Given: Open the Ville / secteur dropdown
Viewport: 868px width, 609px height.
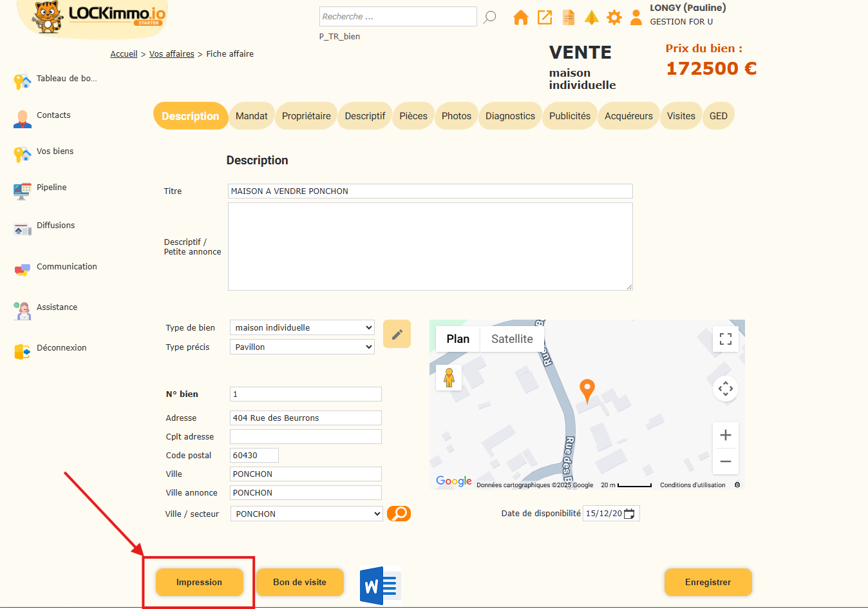Looking at the screenshot, I should (307, 514).
